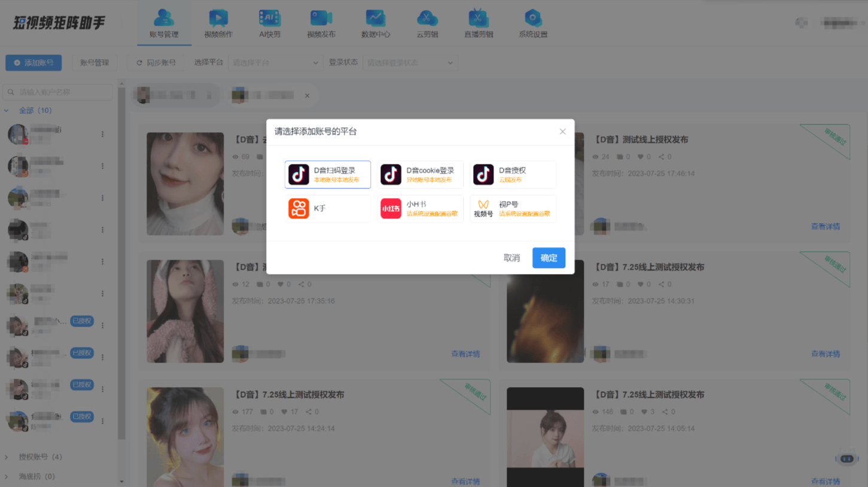868x487 pixels.
Task: Select the D音扫码登录 platform option
Action: tap(327, 174)
